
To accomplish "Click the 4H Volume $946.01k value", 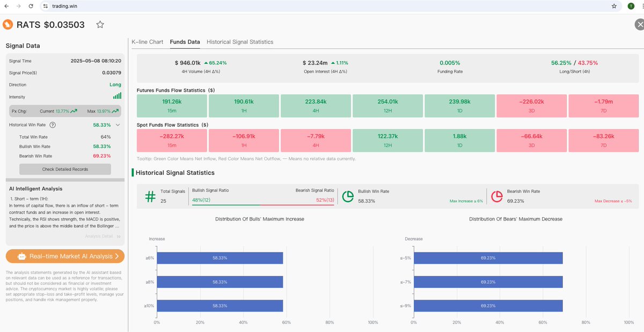I will click(x=188, y=63).
